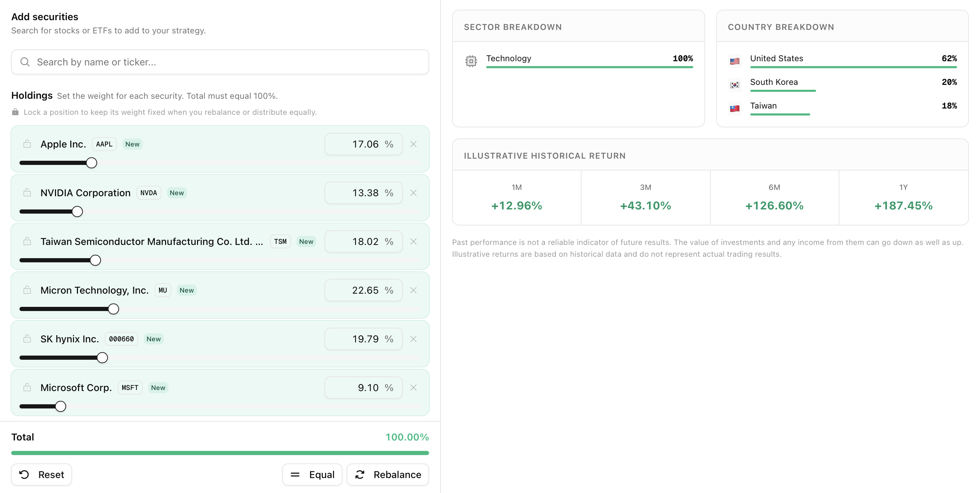The height and width of the screenshot is (493, 980).
Task: Edit SK hynix weight field 19.79
Action: 364,339
